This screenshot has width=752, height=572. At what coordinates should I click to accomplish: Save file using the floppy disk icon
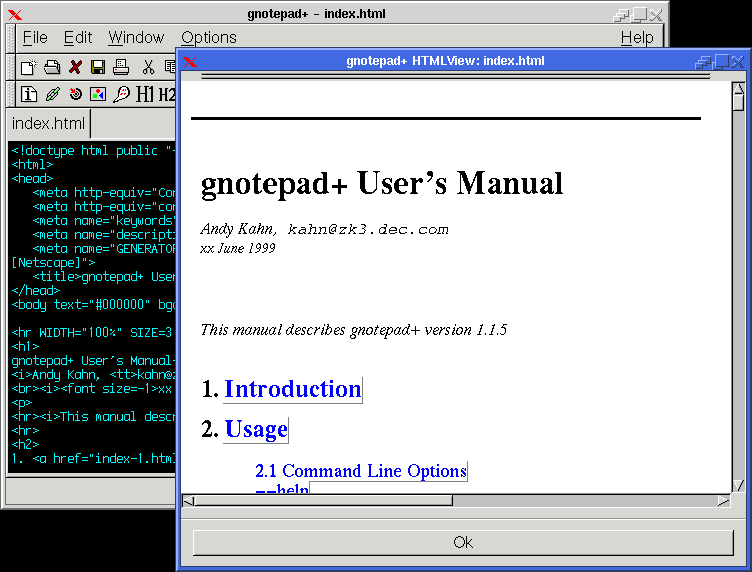(x=98, y=67)
